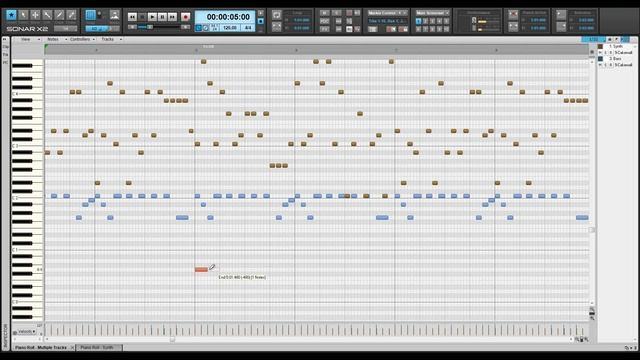Select the Erase tool icon
Image resolution: width=640 pixels, height=360 pixels.
tap(71, 15)
